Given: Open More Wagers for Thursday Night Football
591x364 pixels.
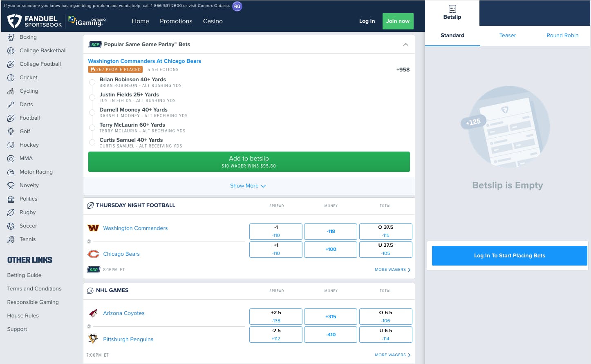Looking at the screenshot, I should pyautogui.click(x=392, y=270).
